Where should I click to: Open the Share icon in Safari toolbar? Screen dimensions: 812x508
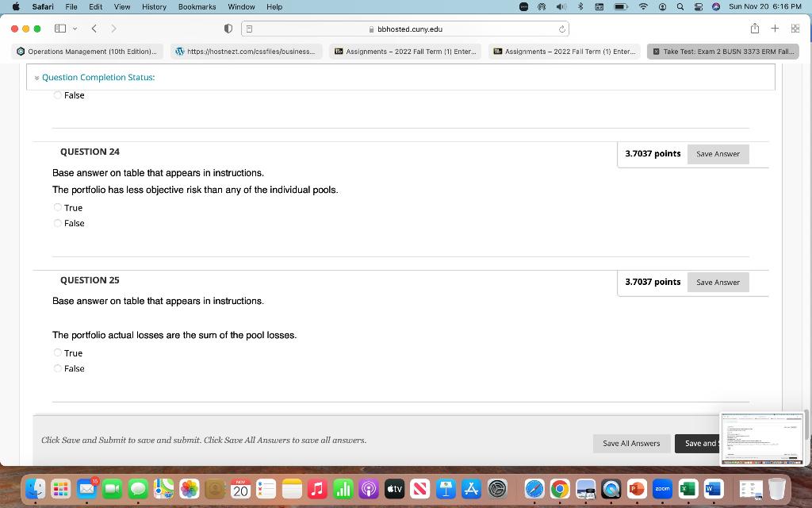755,29
